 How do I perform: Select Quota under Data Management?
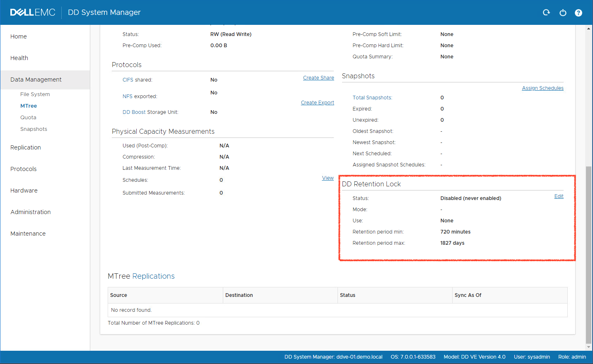28,117
